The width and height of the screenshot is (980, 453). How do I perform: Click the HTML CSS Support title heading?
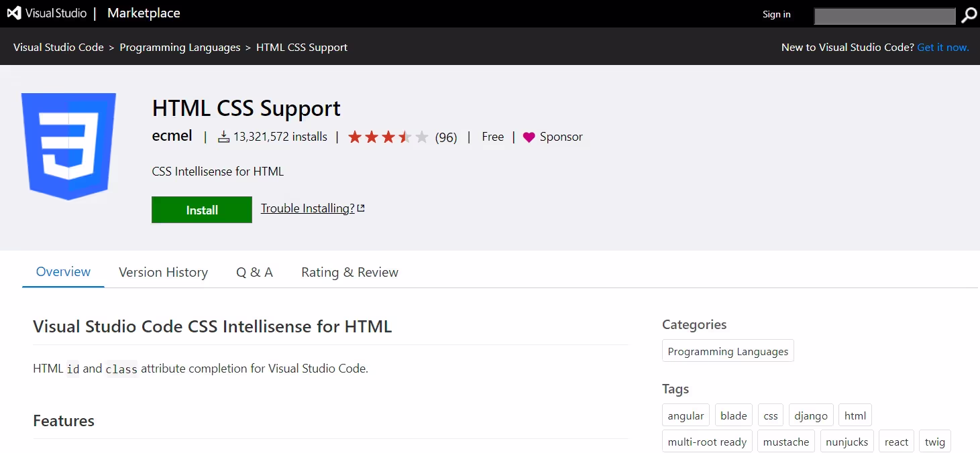[246, 108]
